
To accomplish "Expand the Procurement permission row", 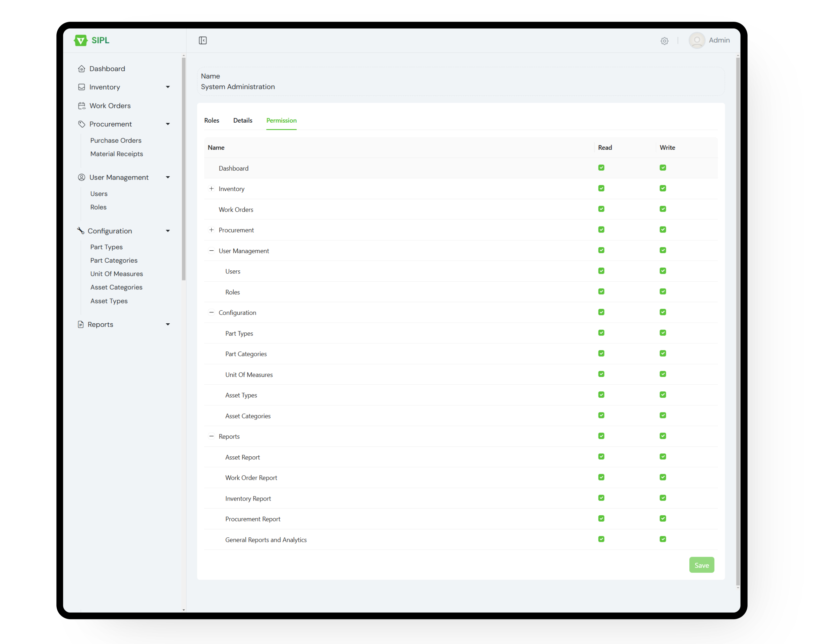I will click(211, 230).
